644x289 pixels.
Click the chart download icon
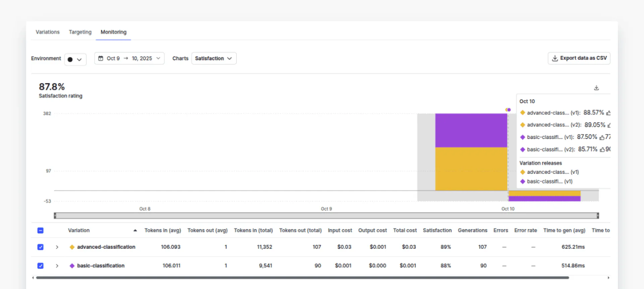(596, 88)
